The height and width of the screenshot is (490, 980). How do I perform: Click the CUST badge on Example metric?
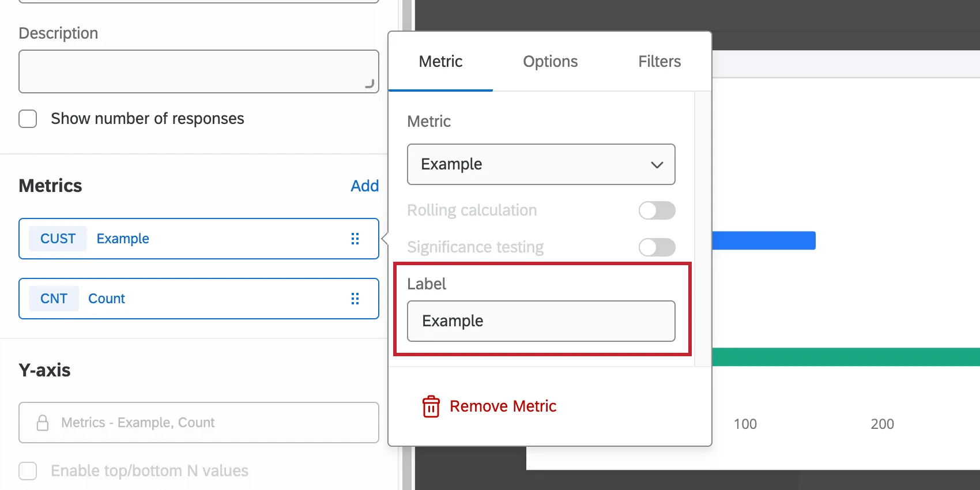tap(58, 239)
